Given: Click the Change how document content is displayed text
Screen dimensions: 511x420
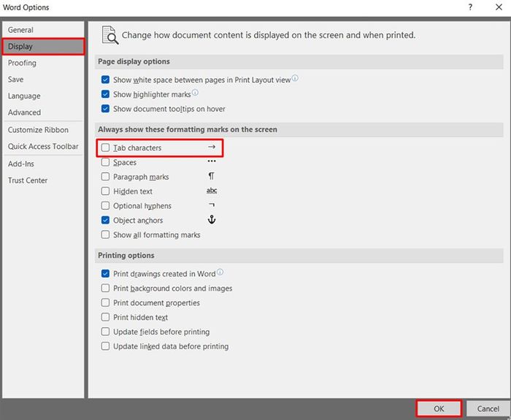Looking at the screenshot, I should (269, 35).
